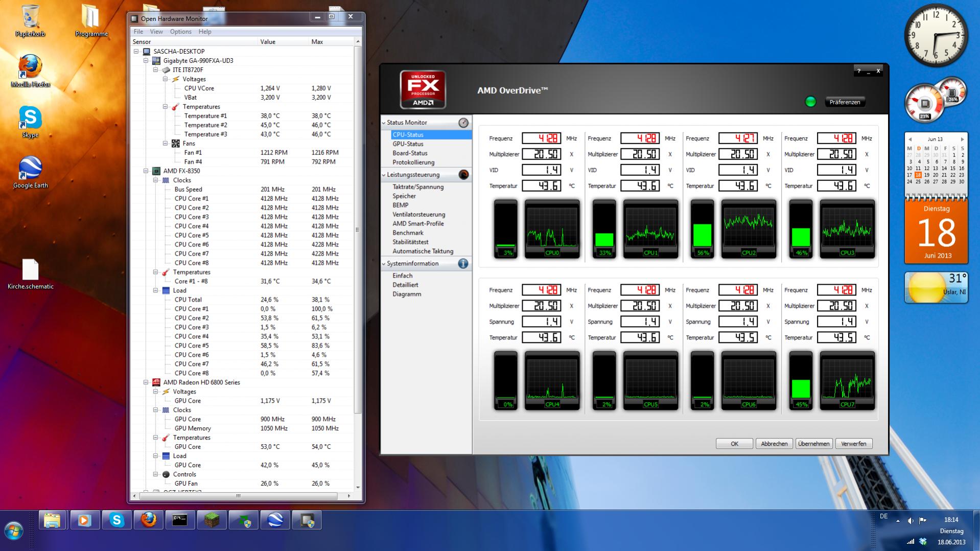This screenshot has width=980, height=551.
Task: Open the command prompt taskbar item
Action: point(180,521)
